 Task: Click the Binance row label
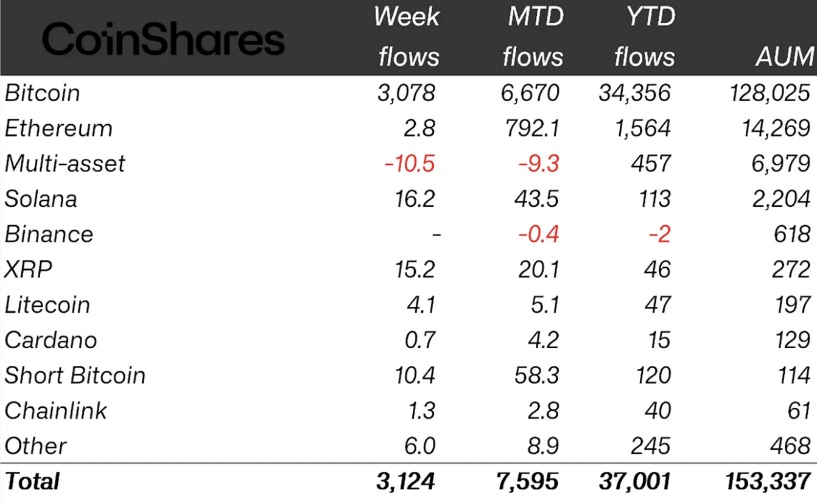(x=49, y=234)
